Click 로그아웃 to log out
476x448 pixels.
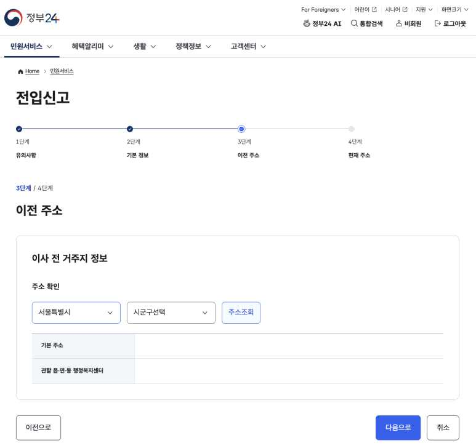coord(450,23)
